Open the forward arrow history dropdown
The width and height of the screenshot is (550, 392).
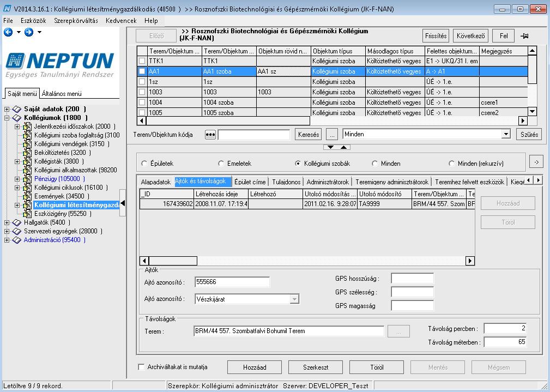pyautogui.click(x=39, y=32)
